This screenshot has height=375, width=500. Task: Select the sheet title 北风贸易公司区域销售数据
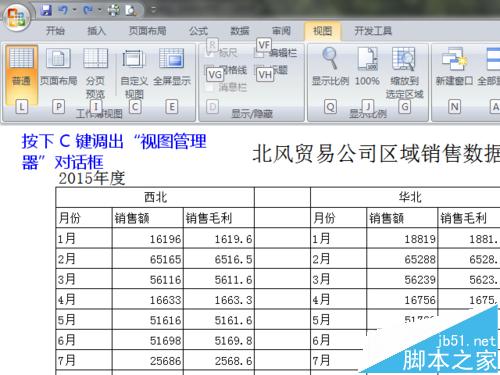[376, 154]
